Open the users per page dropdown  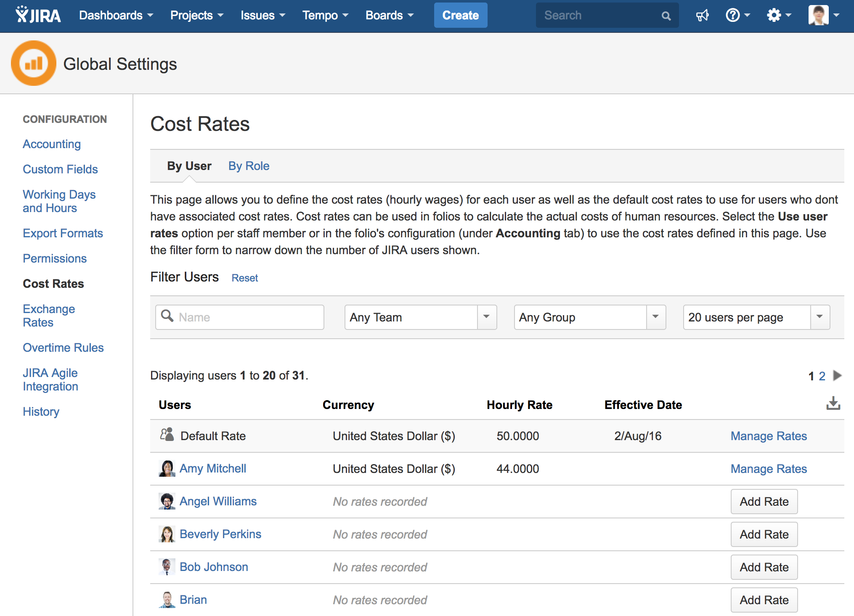coord(819,317)
